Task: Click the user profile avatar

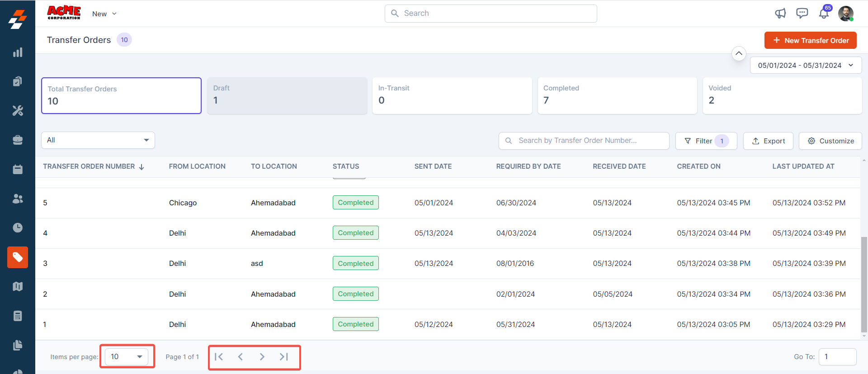Action: click(845, 14)
